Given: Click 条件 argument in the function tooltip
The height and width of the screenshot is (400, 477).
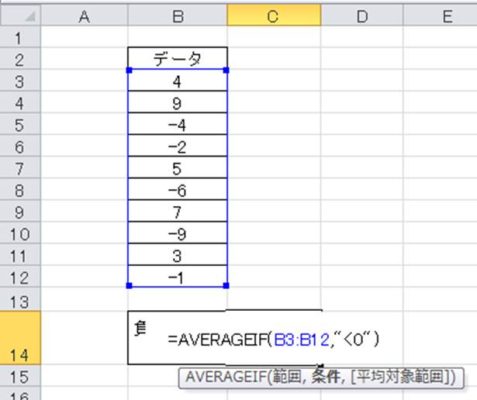Looking at the screenshot, I should click(x=326, y=377).
